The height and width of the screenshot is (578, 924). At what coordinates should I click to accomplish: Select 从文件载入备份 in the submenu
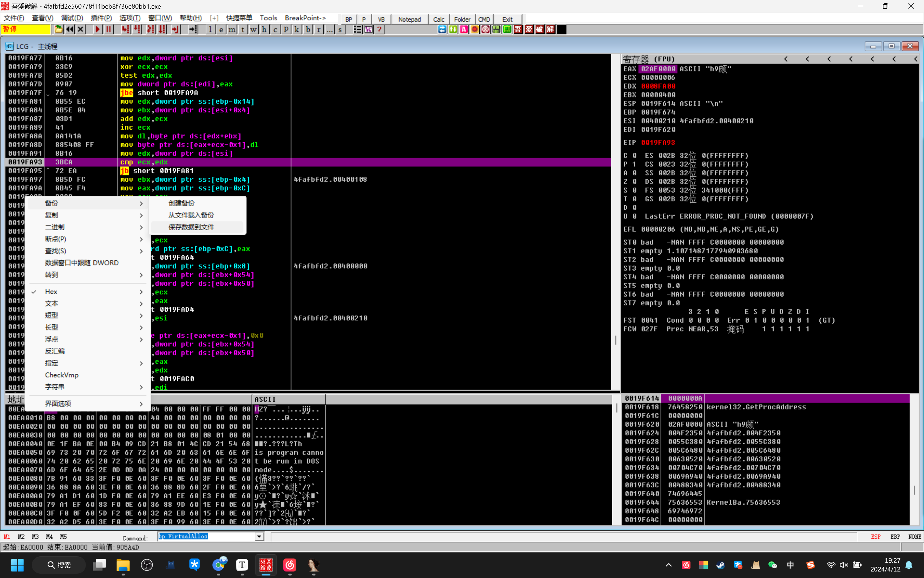point(197,215)
